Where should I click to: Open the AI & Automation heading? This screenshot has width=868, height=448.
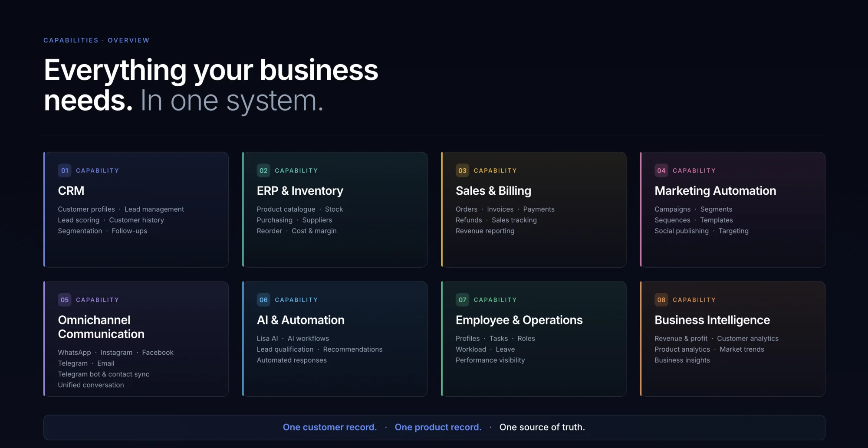(301, 320)
